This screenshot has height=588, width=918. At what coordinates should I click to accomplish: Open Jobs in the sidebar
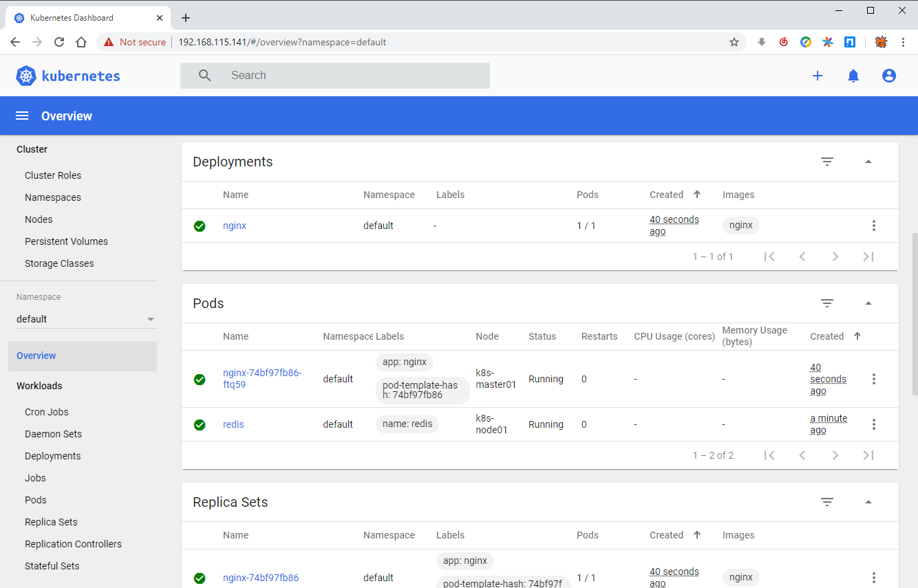pyautogui.click(x=35, y=478)
